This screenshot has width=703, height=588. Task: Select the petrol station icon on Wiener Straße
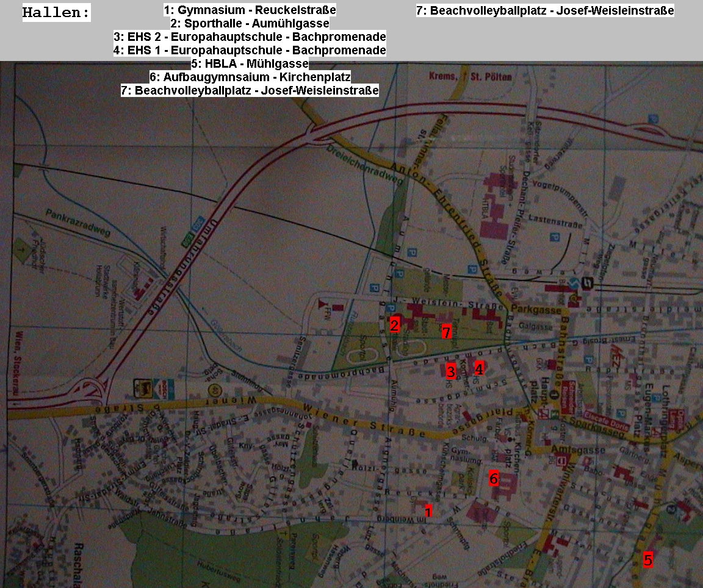click(142, 387)
